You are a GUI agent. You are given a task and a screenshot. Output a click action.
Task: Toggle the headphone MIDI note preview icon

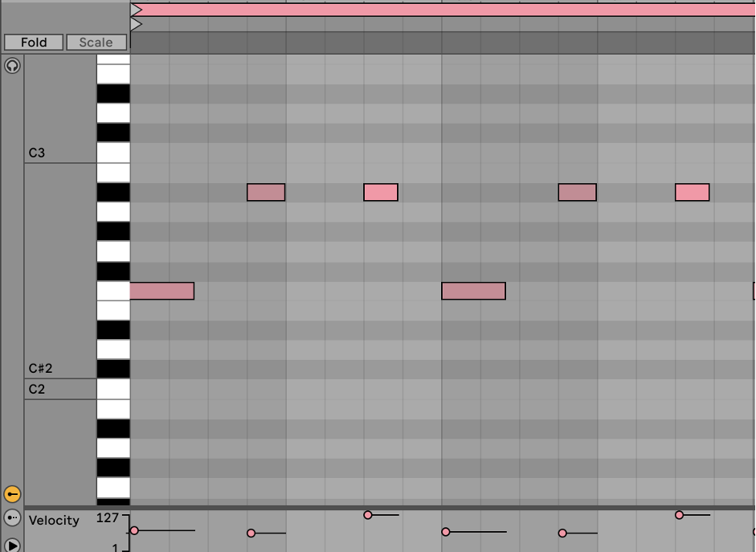tap(12, 66)
